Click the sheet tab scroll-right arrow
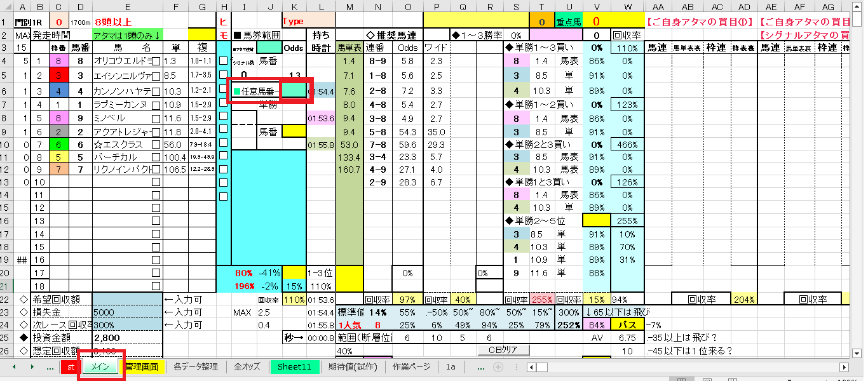Screen dimensions: 868x381 pyautogui.click(x=31, y=367)
